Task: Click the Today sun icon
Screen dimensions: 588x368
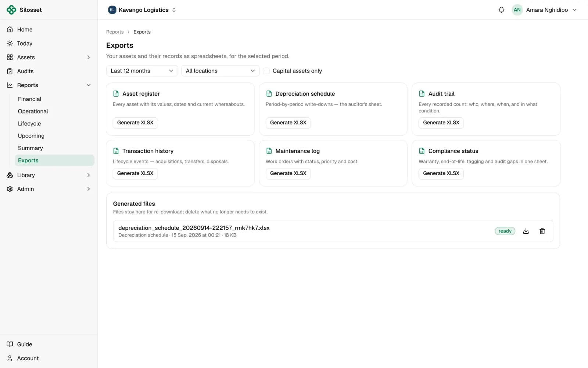Action: point(10,43)
